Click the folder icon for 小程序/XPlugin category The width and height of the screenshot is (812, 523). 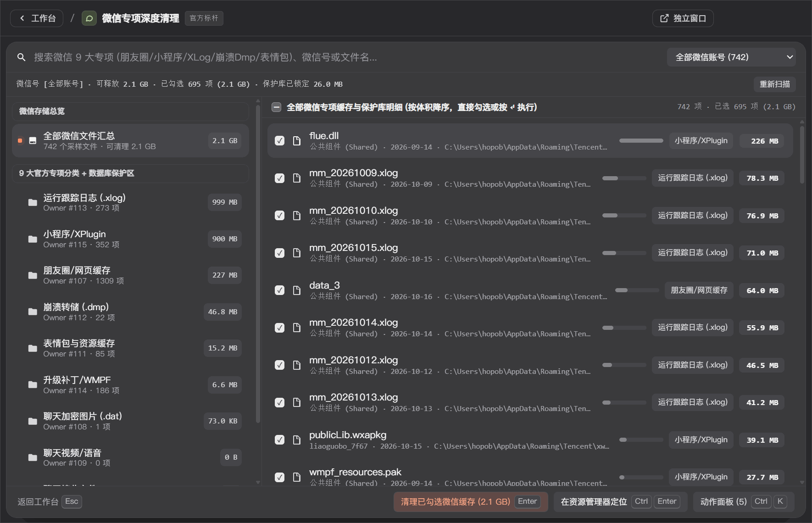point(33,239)
